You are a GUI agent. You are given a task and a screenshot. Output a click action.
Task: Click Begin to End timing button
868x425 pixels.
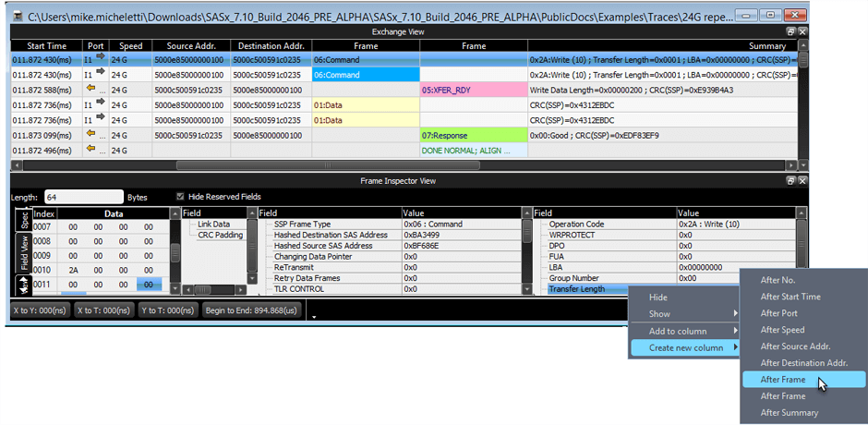click(x=253, y=310)
